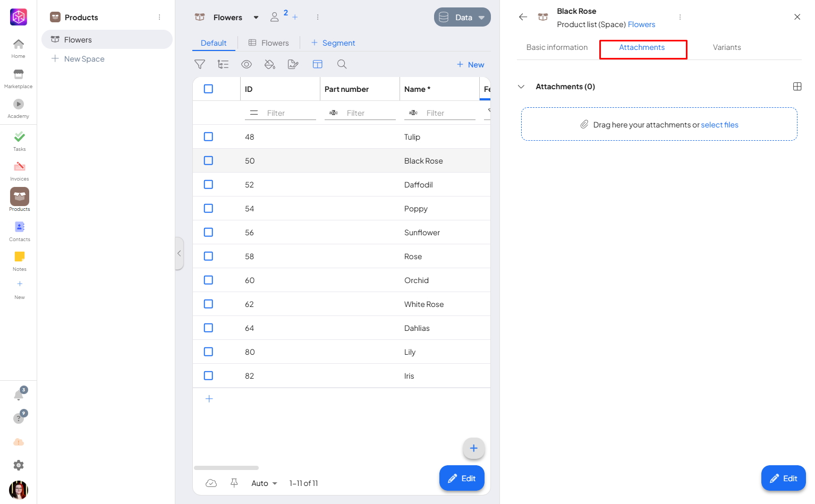Click the filter funnel icon in toolbar
The width and height of the screenshot is (815, 504).
(200, 64)
